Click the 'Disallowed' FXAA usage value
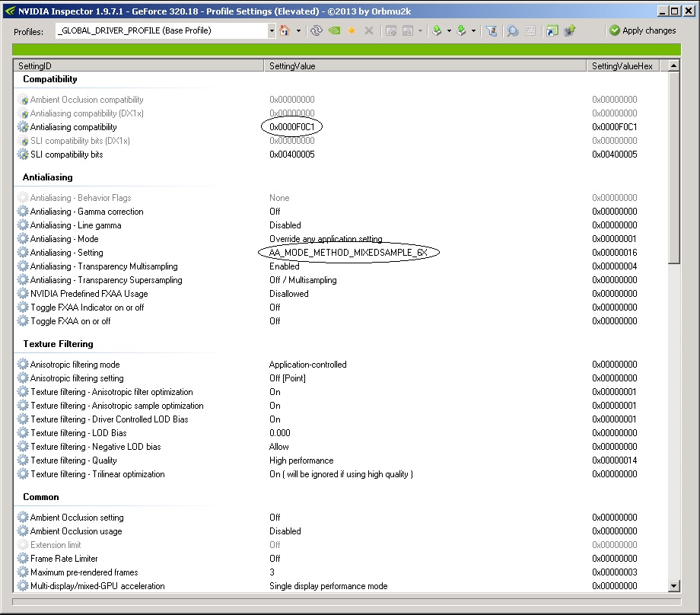700x615 pixels. [x=289, y=294]
